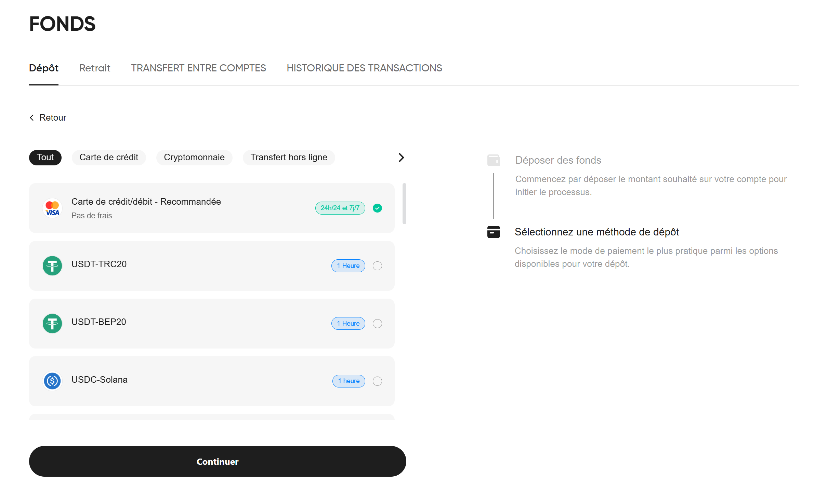Image resolution: width=814 pixels, height=504 pixels.
Task: Select the USDC-Solana radio button
Action: pos(377,381)
